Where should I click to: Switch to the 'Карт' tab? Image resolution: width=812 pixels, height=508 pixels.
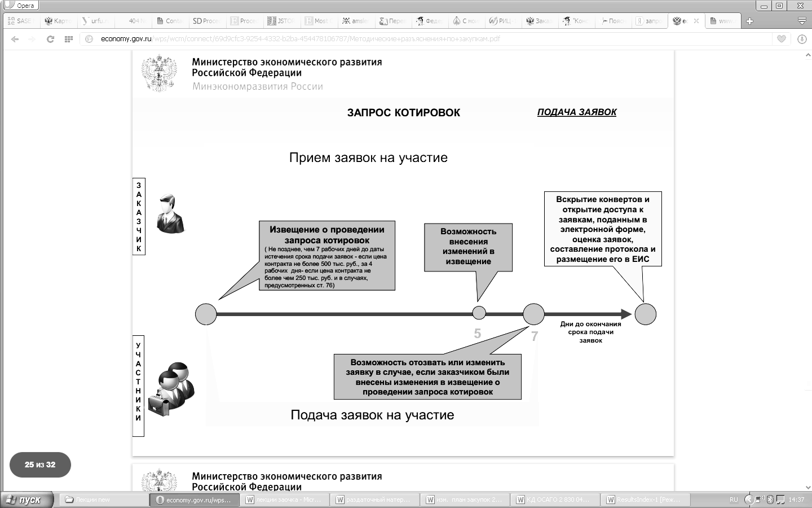pyautogui.click(x=58, y=21)
